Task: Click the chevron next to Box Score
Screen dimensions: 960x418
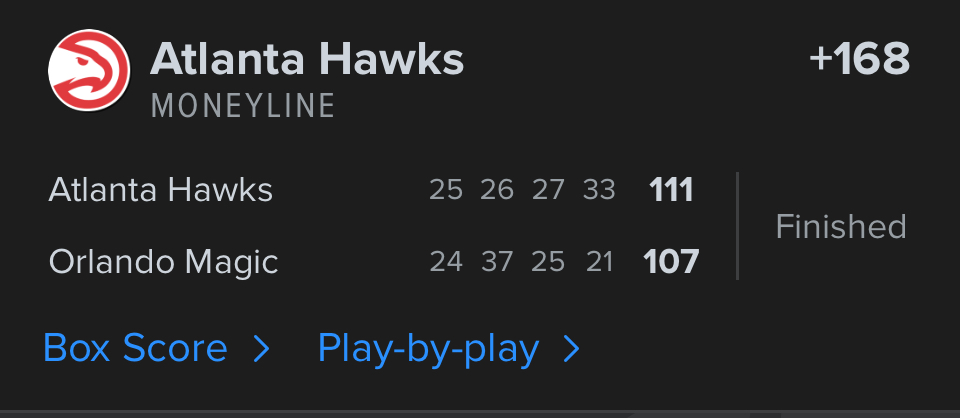Action: point(261,349)
